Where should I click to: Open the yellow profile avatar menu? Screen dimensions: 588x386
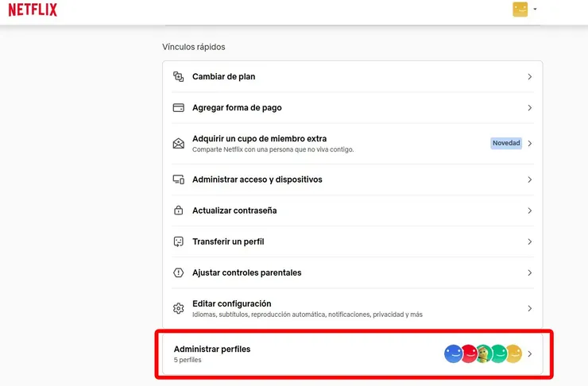click(x=520, y=10)
